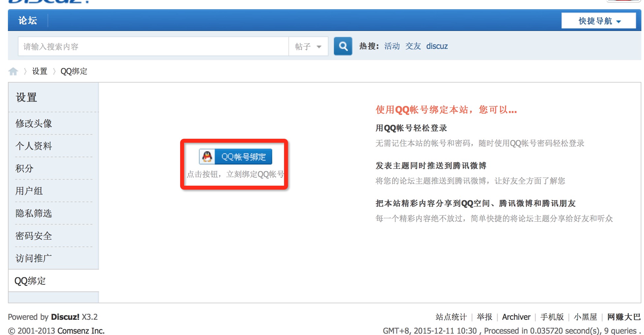Viewport: 644px width, 335px height.
Task: Click the 将您的论坛主题推送到腾讯微博 description
Action: click(x=470, y=181)
